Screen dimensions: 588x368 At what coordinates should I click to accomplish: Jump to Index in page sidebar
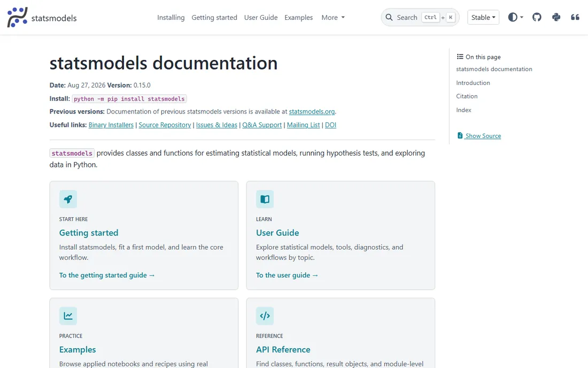[463, 110]
